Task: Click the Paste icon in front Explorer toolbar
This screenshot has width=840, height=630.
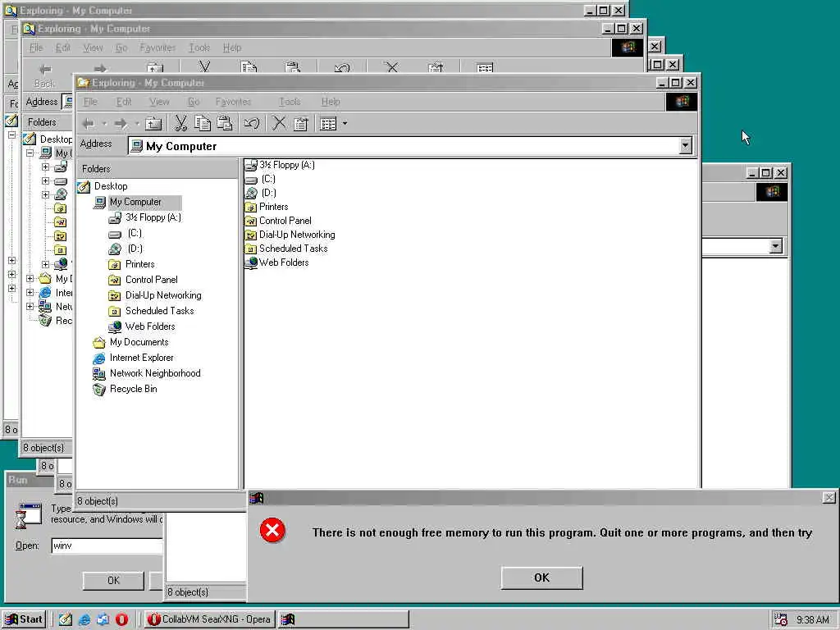Action: point(225,124)
